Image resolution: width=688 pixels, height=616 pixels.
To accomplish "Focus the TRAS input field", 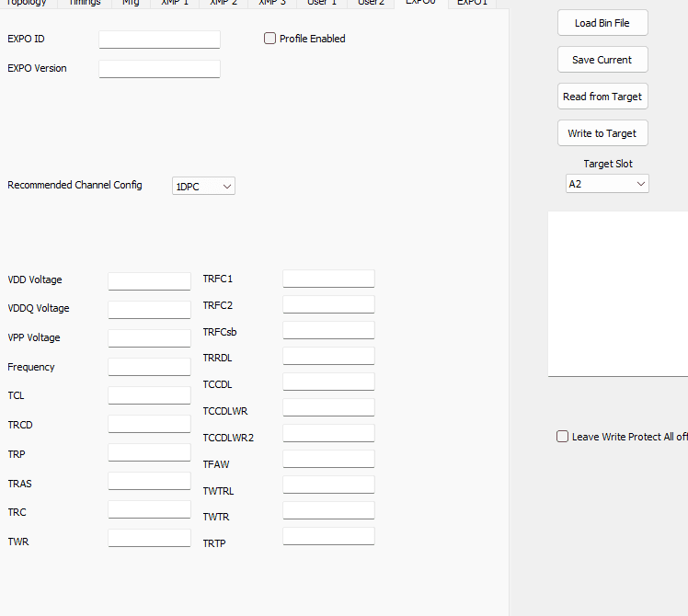I will tap(149, 481).
